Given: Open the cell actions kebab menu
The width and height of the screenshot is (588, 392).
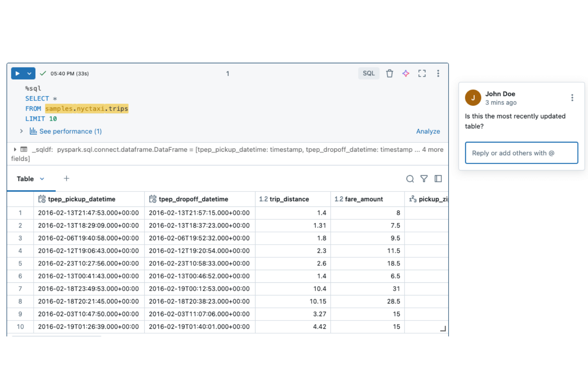Looking at the screenshot, I should tap(438, 73).
